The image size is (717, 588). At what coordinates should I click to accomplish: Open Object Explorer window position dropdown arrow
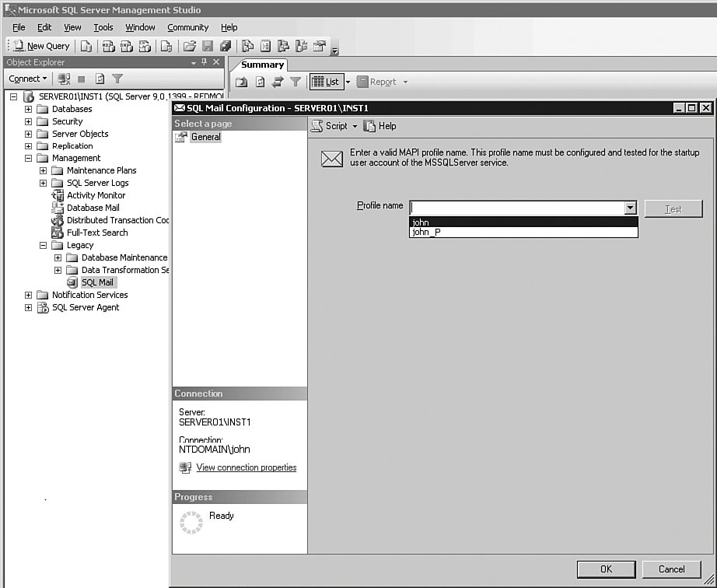(194, 63)
